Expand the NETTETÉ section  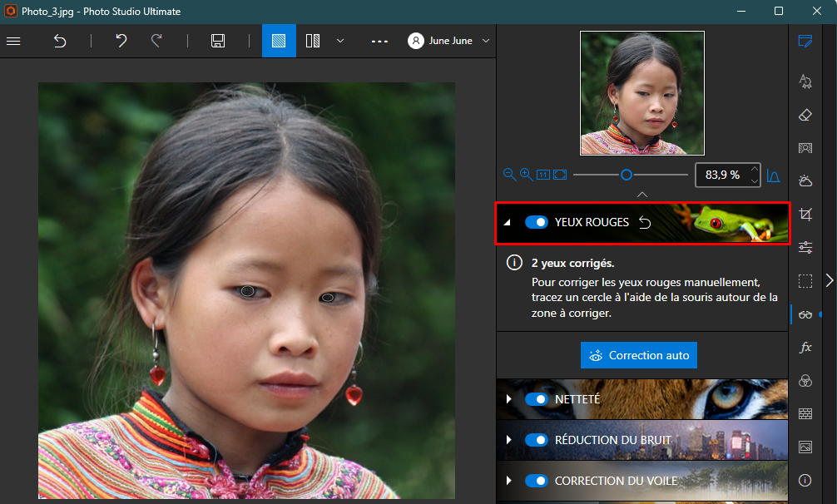coord(508,399)
